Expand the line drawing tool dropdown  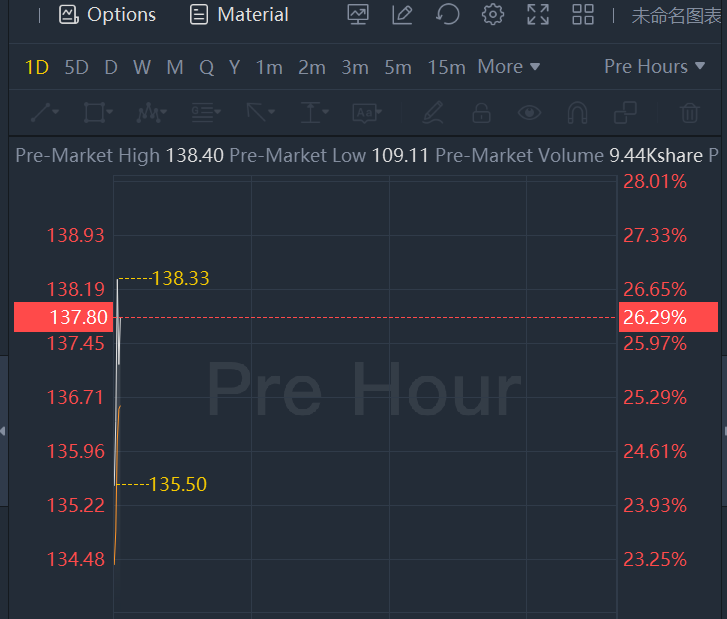click(45, 113)
